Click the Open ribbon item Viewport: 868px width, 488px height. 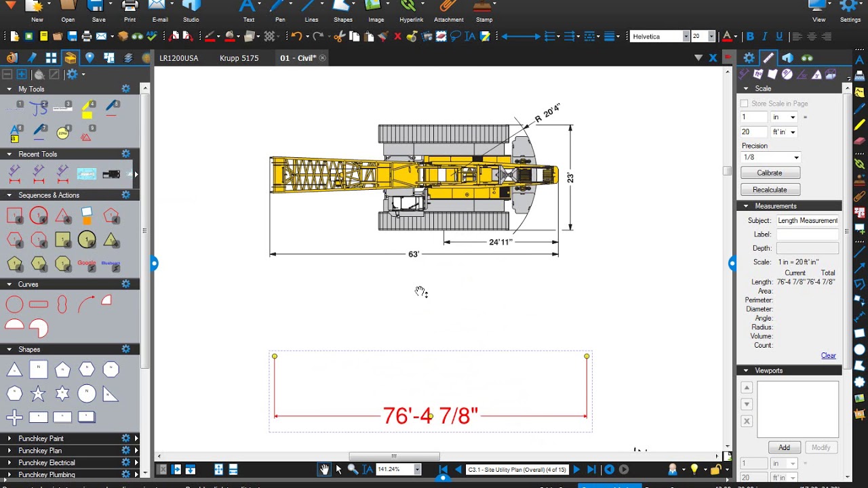[x=68, y=12]
